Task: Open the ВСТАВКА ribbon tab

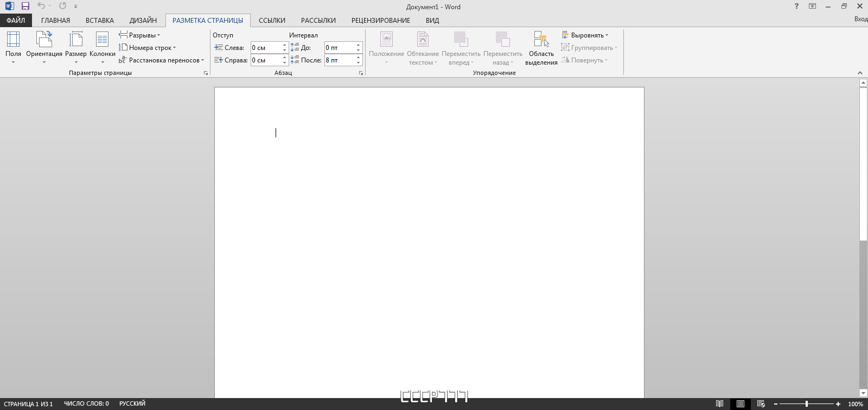Action: (x=99, y=21)
